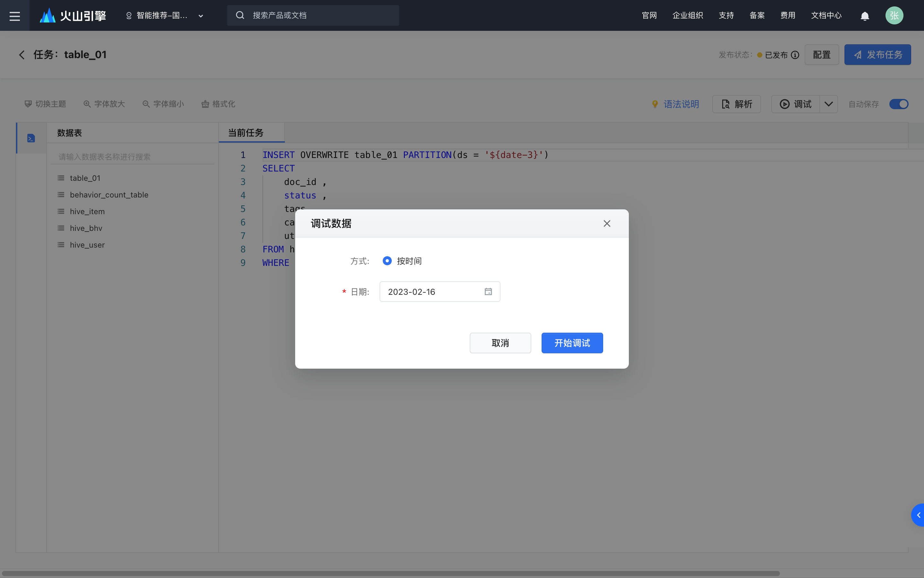
Task: Click the table icon beside table_01
Action: tap(61, 178)
